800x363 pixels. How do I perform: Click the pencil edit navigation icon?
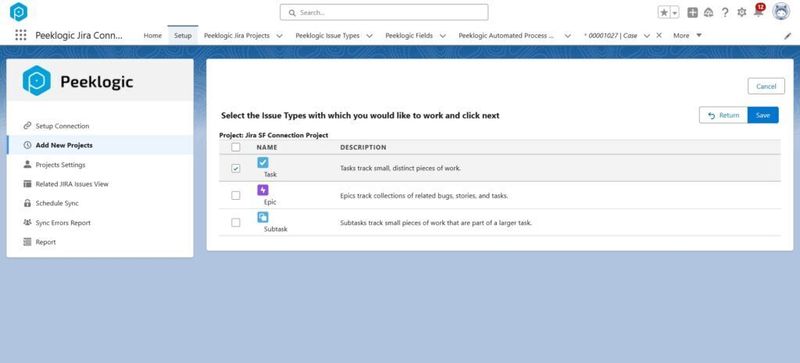[787, 36]
